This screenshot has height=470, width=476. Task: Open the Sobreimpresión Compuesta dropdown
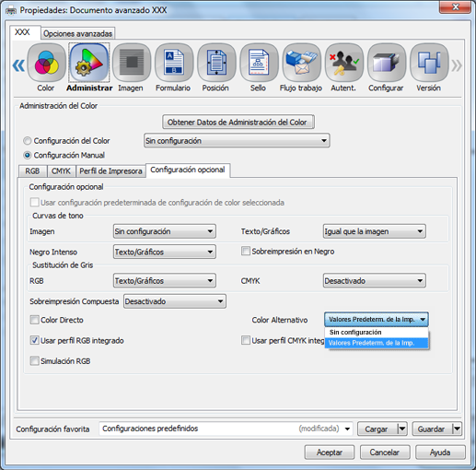pos(175,301)
